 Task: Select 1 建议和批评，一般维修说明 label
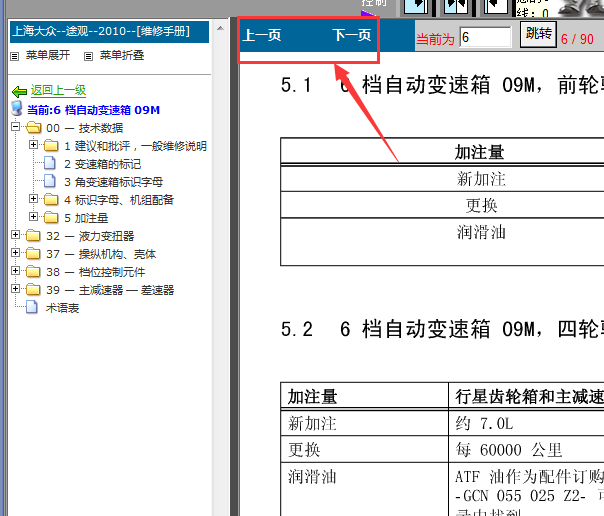[135, 146]
